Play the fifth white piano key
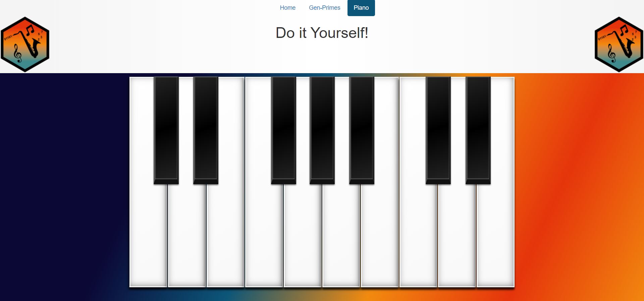Screen dimensions: 644x301 303,235
